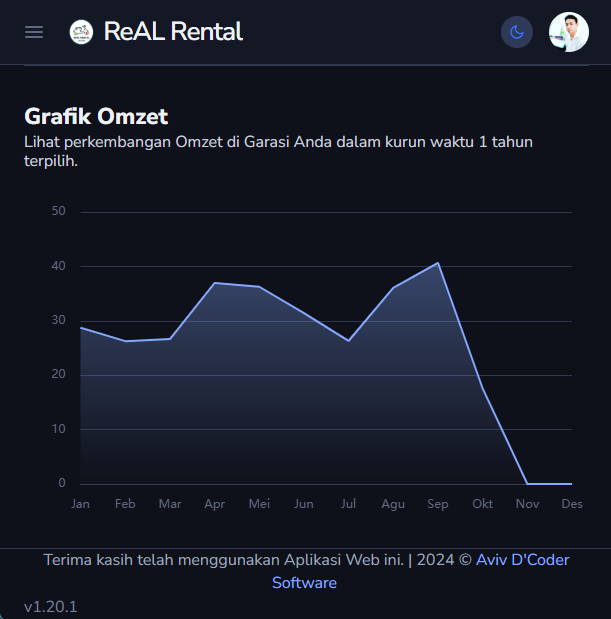Click the Okt label on the x-axis
The height and width of the screenshot is (619, 611).
click(x=482, y=504)
